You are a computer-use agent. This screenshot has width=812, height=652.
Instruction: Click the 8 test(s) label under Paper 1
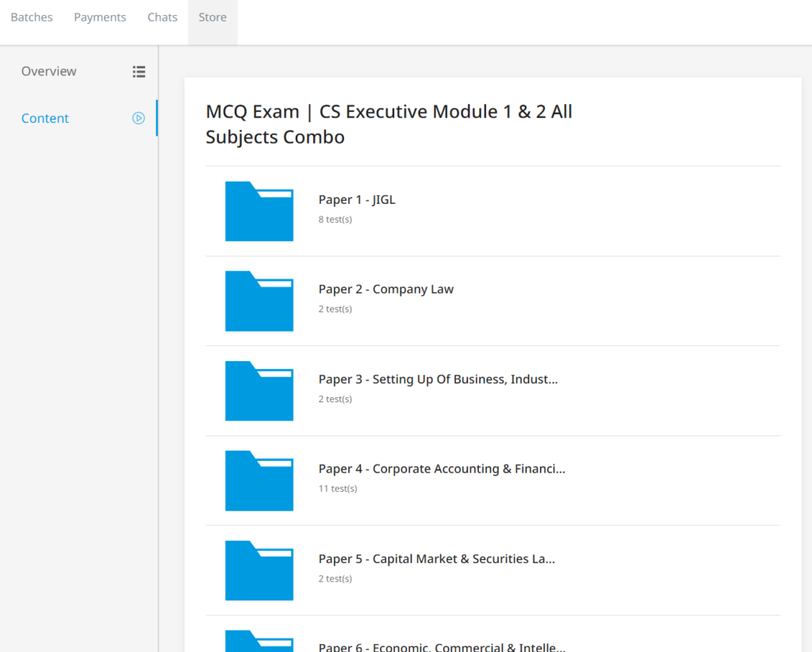click(x=335, y=219)
